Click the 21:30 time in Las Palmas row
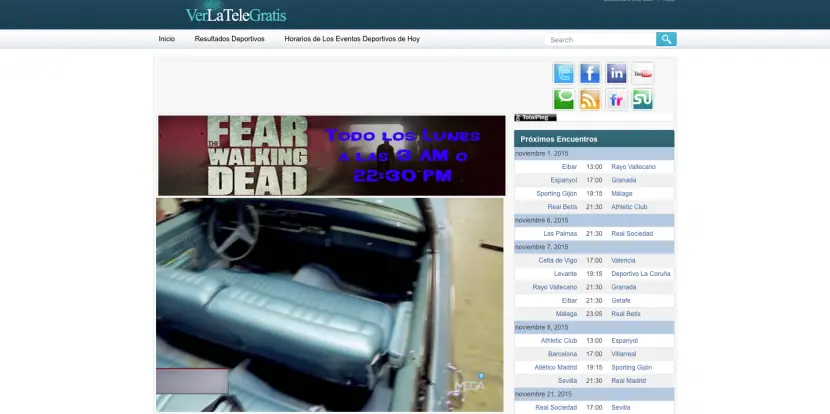This screenshot has height=414, width=830. [594, 233]
